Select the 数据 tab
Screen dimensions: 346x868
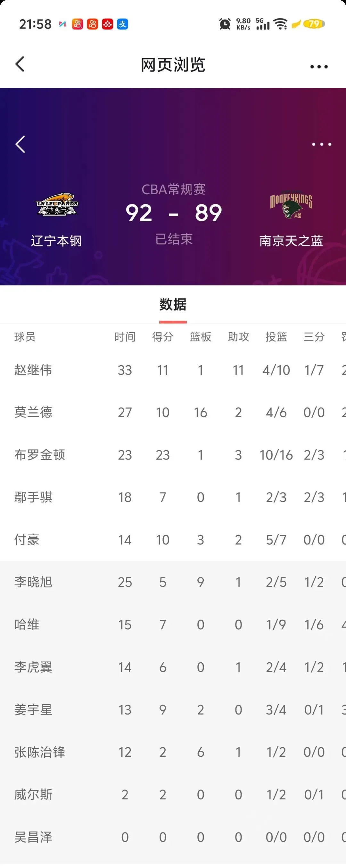pos(173,305)
